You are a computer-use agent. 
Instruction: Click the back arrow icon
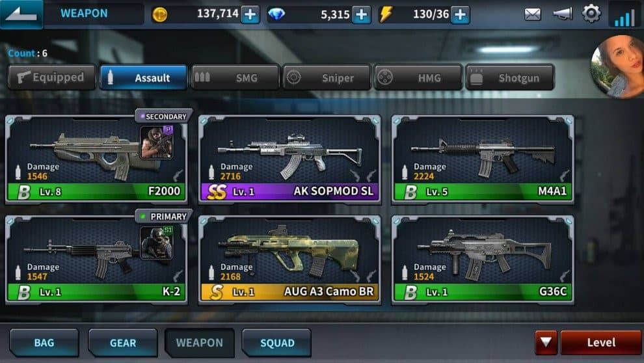click(x=21, y=14)
